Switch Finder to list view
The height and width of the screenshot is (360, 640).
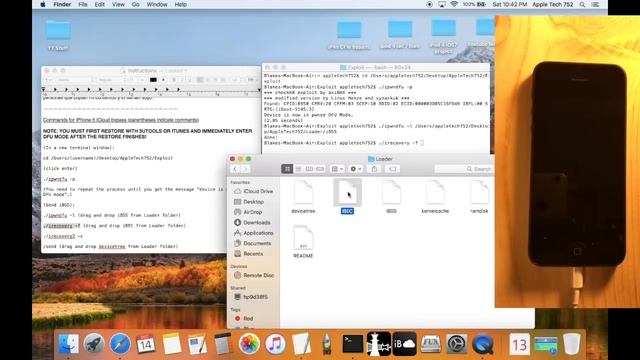pyautogui.click(x=298, y=169)
